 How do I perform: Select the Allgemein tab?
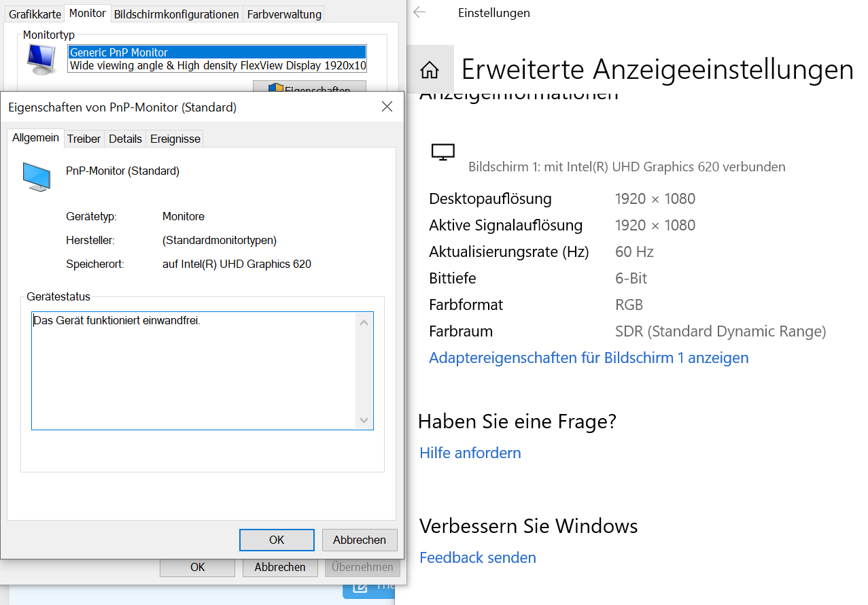coord(35,137)
